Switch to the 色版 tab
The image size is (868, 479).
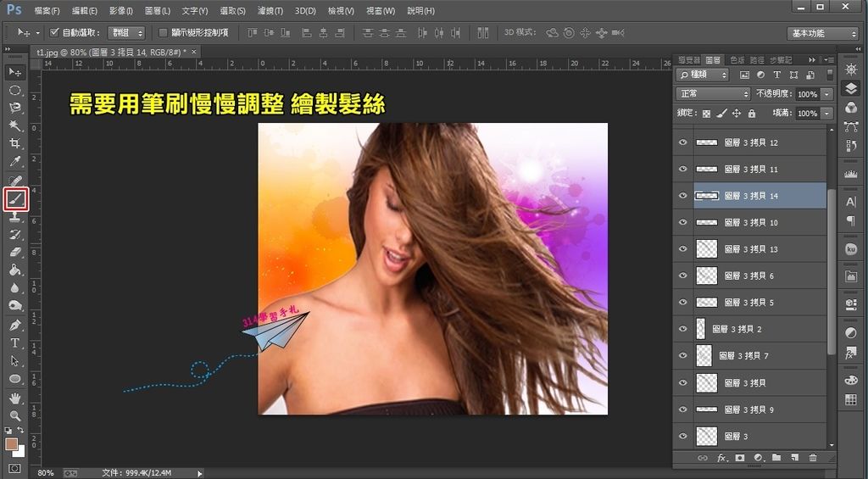(x=737, y=60)
